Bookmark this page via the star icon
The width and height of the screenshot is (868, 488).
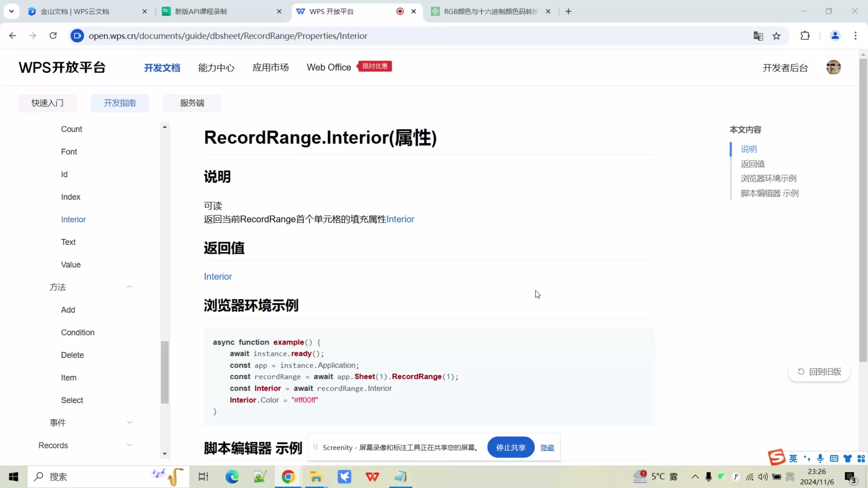click(776, 36)
